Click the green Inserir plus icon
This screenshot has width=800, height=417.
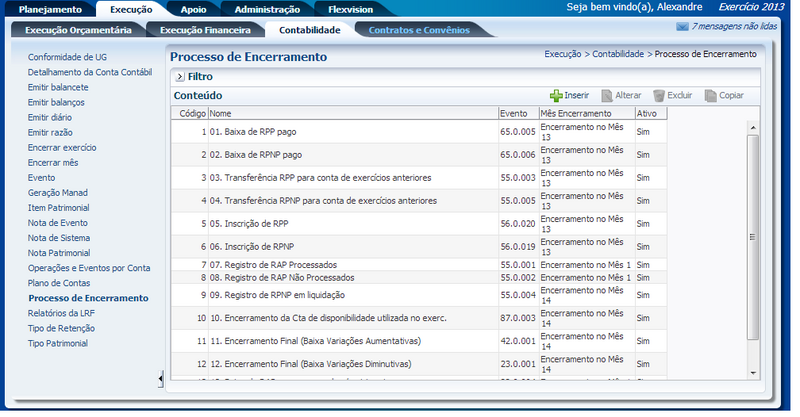coord(556,95)
